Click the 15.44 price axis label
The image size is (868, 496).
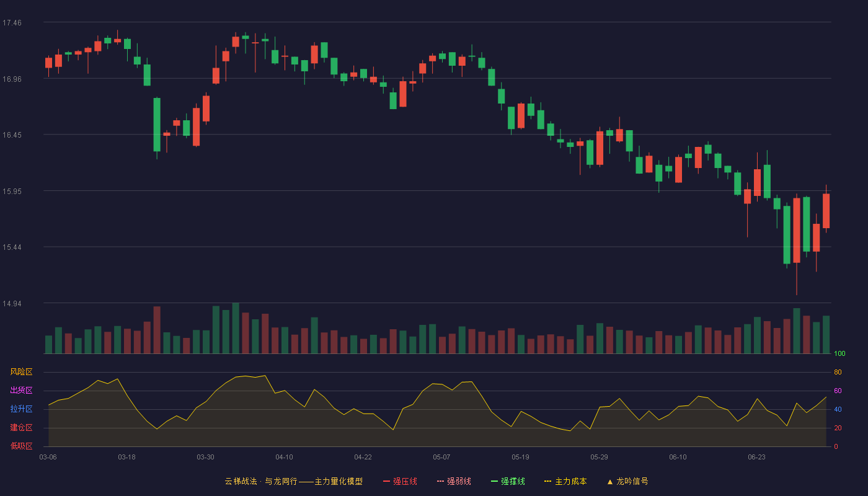coord(12,247)
